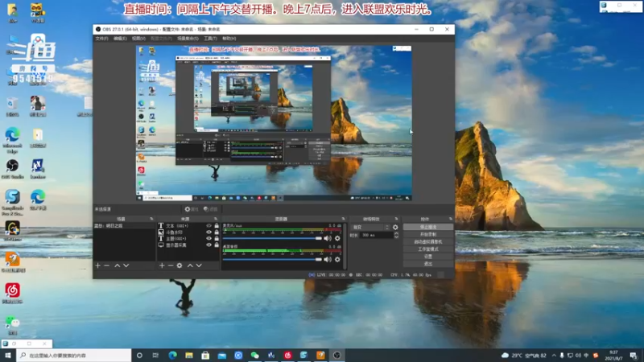Mute the microphone/Aux audio channel
Viewport: 644px width, 362px height.
click(x=328, y=238)
